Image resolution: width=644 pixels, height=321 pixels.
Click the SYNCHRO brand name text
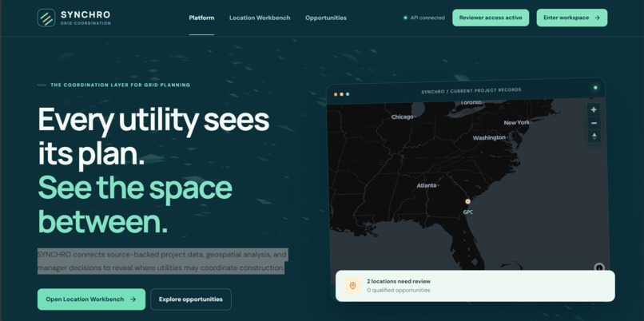85,15
